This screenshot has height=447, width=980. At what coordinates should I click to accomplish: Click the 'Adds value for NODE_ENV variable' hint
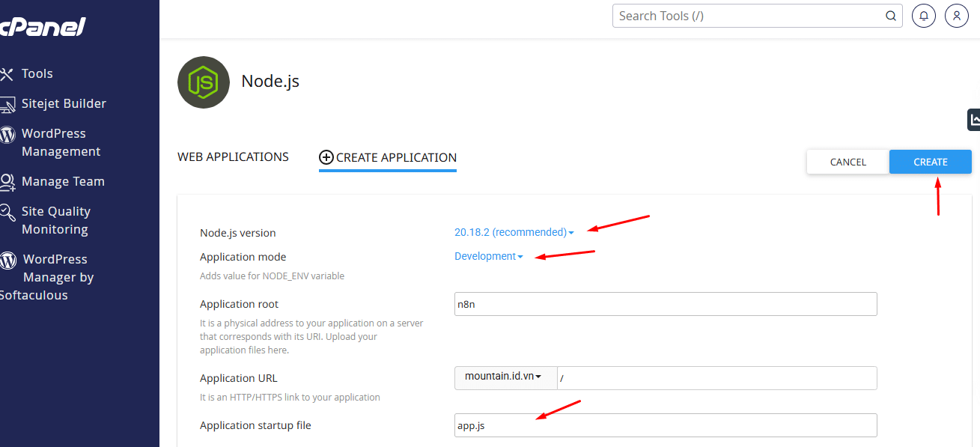(x=273, y=276)
